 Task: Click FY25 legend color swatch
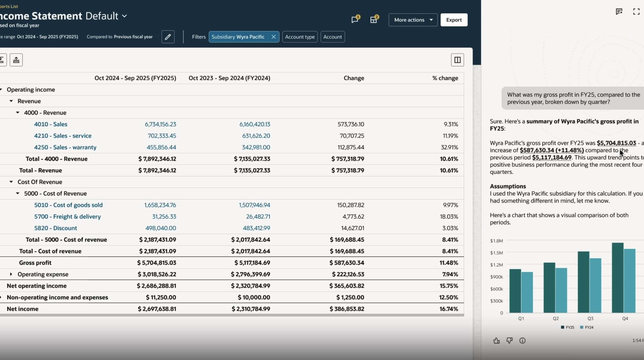tap(562, 327)
